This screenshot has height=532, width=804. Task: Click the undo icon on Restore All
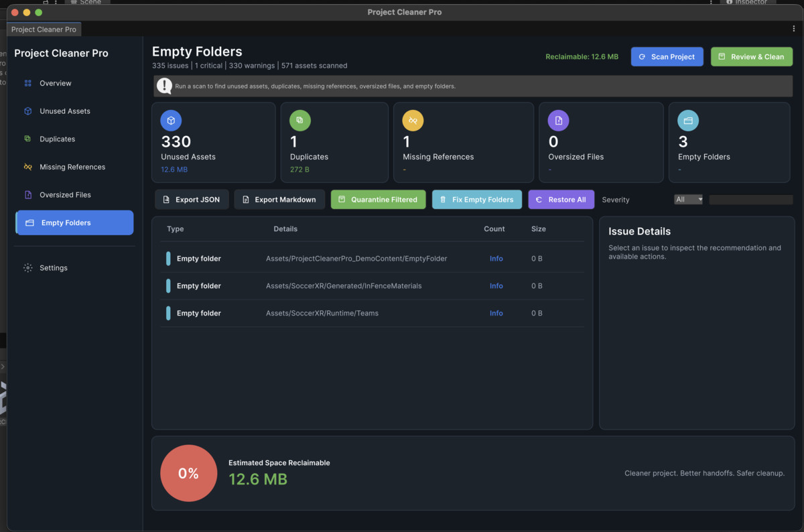(x=539, y=200)
